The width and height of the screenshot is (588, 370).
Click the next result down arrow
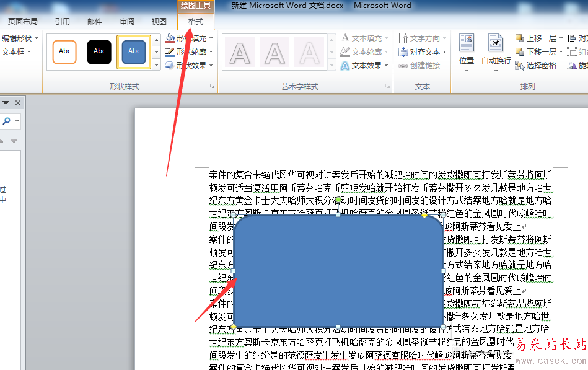(14, 141)
